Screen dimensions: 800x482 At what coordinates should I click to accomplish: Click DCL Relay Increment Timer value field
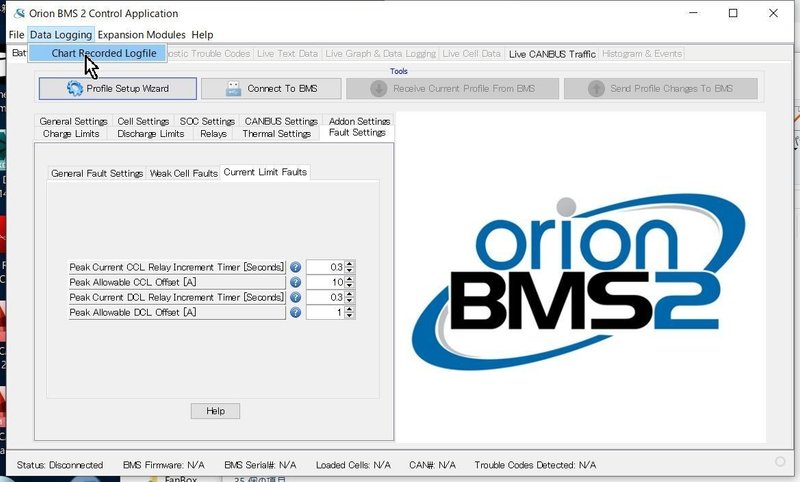(326, 297)
